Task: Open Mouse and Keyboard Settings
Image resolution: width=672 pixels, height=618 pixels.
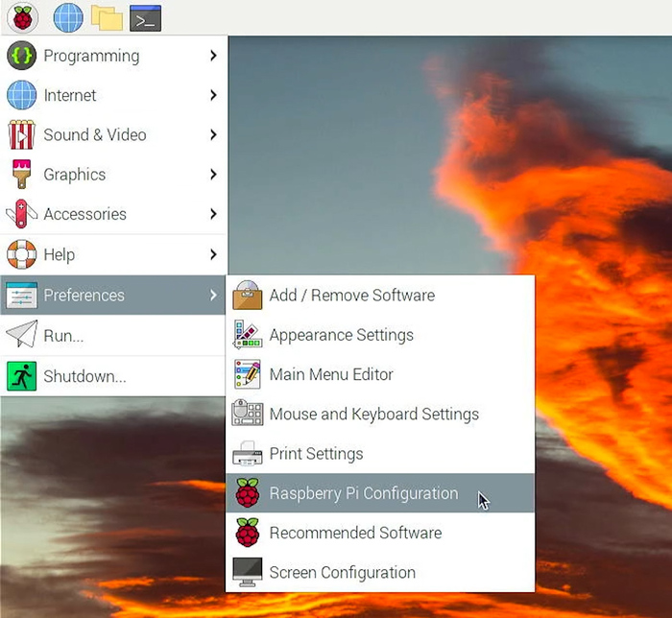Action: tap(380, 414)
